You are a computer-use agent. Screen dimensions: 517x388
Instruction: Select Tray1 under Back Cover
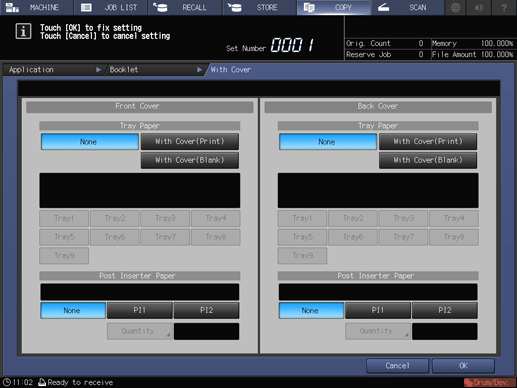pyautogui.click(x=302, y=218)
